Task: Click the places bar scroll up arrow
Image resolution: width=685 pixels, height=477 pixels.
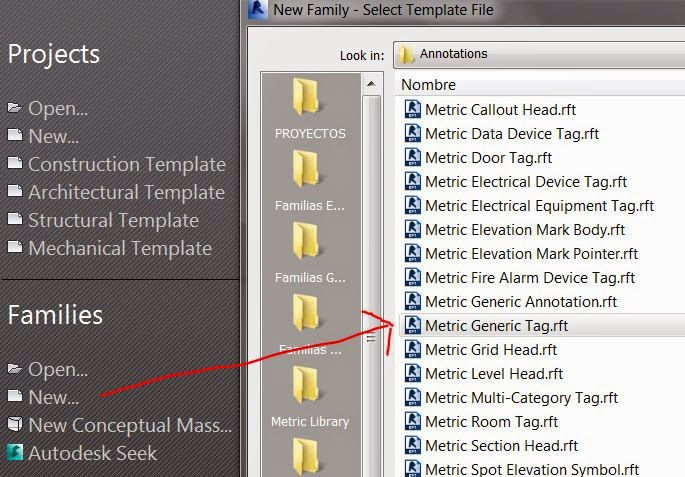Action: (x=371, y=84)
